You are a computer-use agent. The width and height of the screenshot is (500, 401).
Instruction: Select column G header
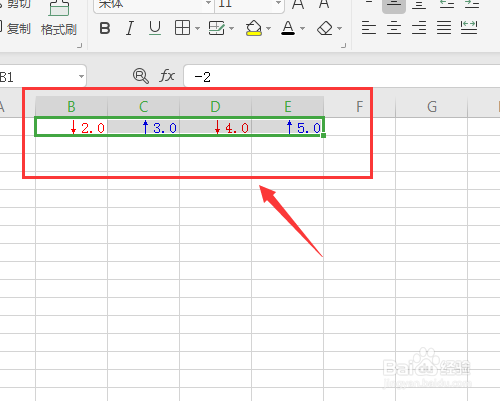click(432, 107)
